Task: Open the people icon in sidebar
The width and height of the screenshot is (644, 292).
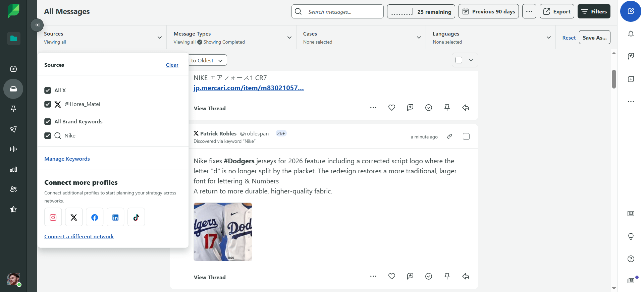Action: coord(13,189)
